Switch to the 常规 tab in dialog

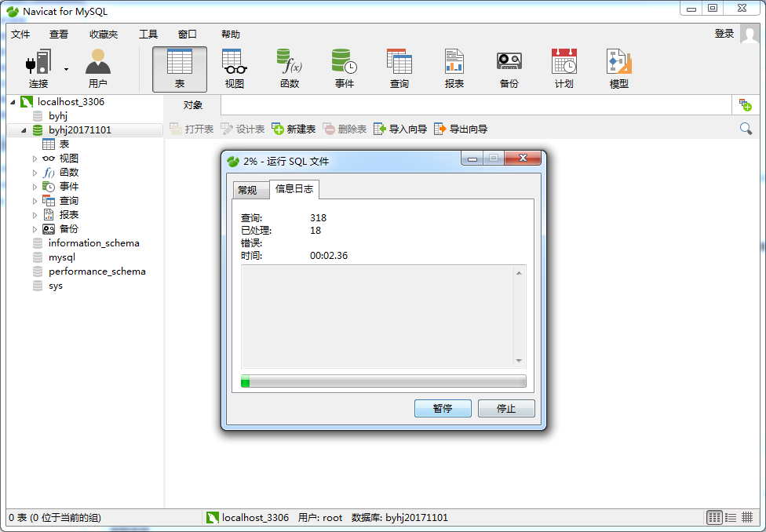247,190
